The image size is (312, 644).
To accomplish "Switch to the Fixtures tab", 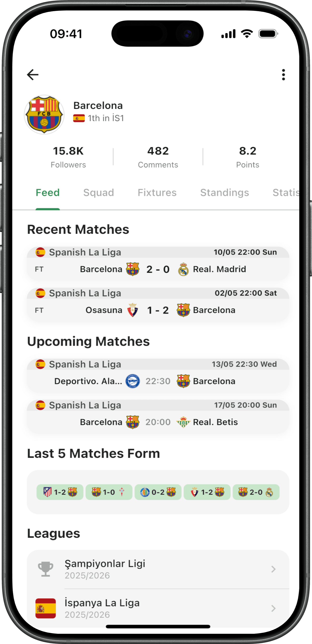I will (157, 192).
